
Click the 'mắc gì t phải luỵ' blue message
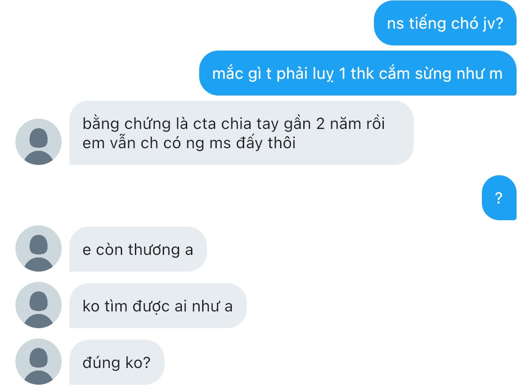click(x=358, y=73)
